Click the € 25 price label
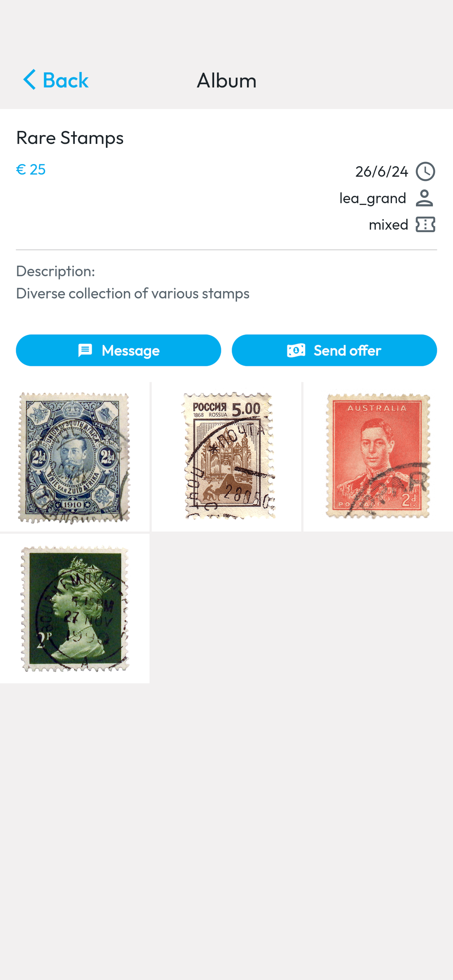 pos(31,169)
